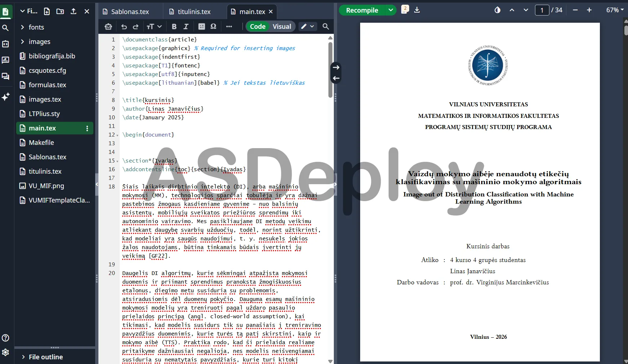
Task: Open the 67% zoom level dropdown
Action: click(615, 10)
